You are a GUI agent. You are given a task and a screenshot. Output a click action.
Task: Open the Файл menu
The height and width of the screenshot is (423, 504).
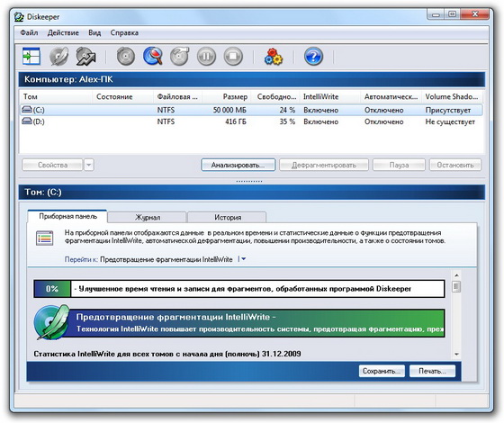[29, 32]
